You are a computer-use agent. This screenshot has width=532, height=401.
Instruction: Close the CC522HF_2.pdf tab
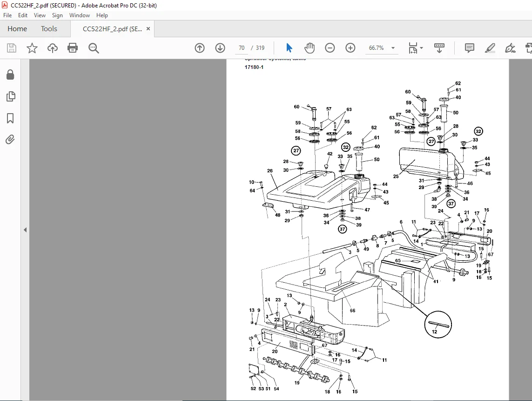[x=148, y=29]
